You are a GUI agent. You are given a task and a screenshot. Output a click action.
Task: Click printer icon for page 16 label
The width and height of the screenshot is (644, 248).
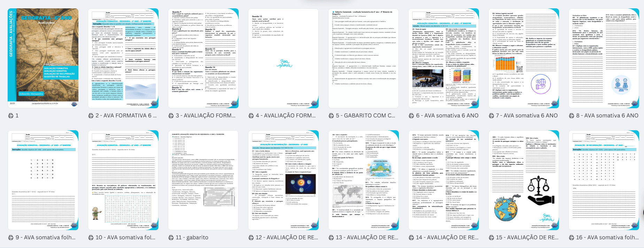(x=572, y=238)
